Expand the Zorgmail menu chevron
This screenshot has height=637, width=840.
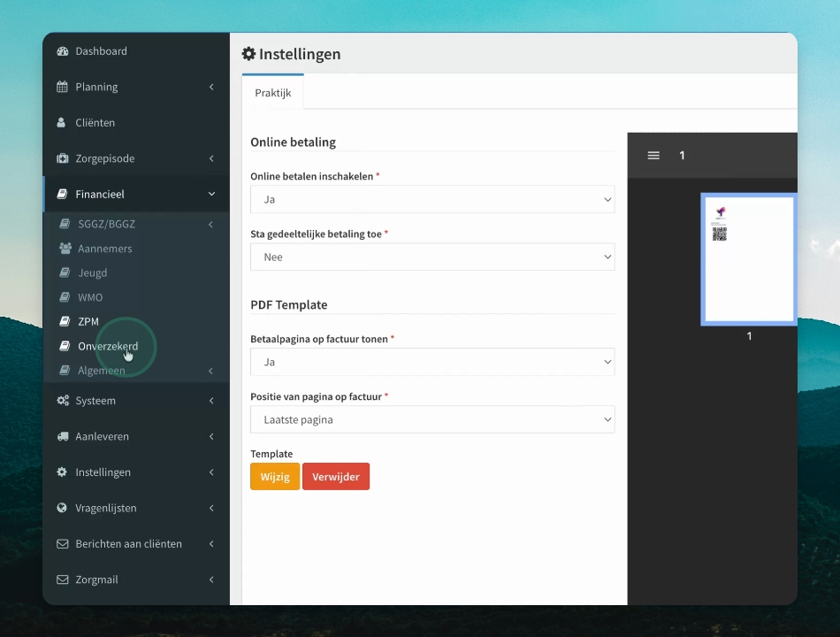(211, 579)
